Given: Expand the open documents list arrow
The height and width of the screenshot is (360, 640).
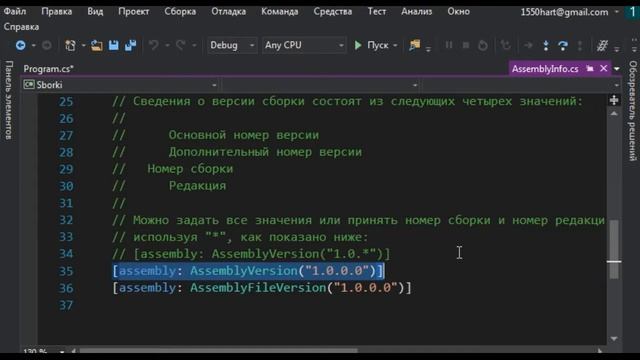Looking at the screenshot, I should click(617, 69).
